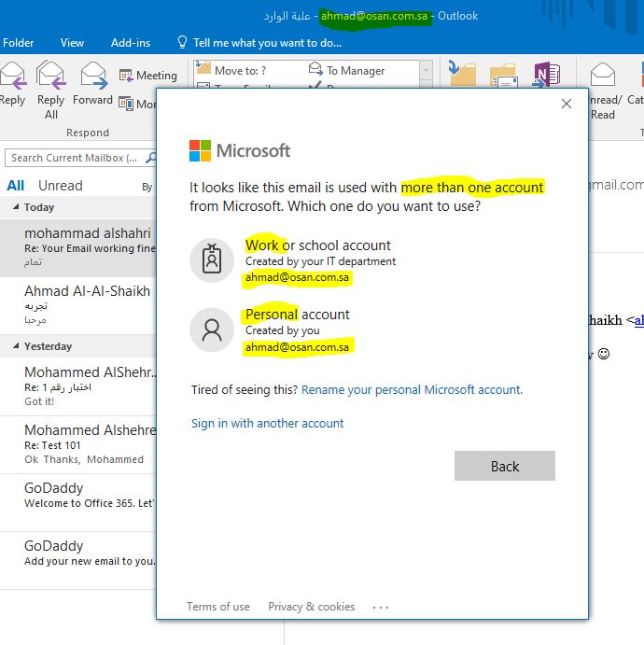The width and height of the screenshot is (644, 645).
Task: Click the More respond options icon
Action: click(x=125, y=104)
